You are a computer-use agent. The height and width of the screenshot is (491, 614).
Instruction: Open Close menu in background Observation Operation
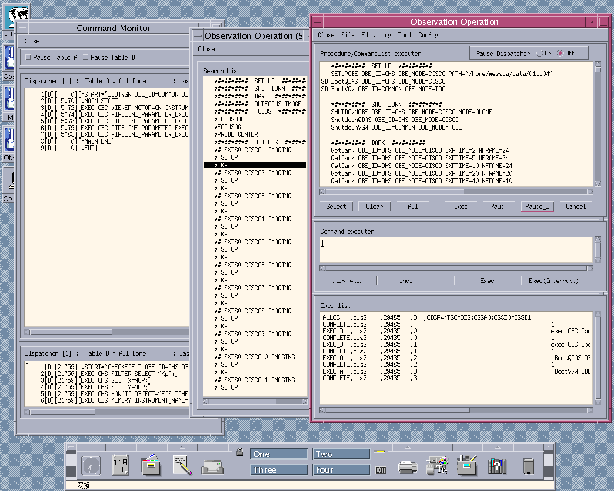[206, 49]
